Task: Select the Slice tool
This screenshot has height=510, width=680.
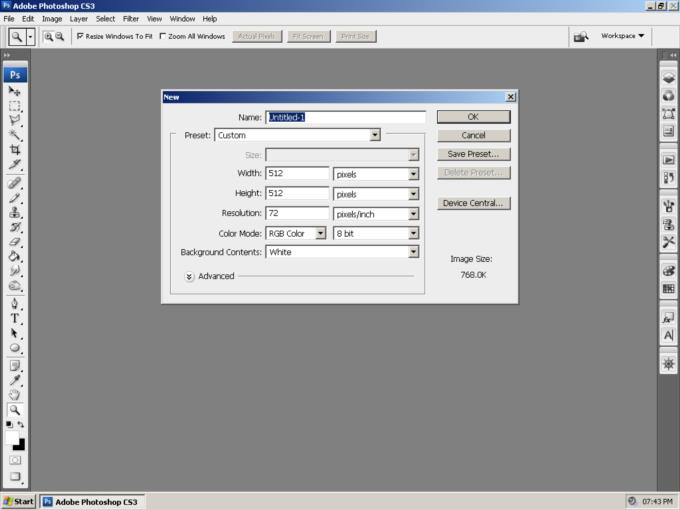Action: coord(14,164)
